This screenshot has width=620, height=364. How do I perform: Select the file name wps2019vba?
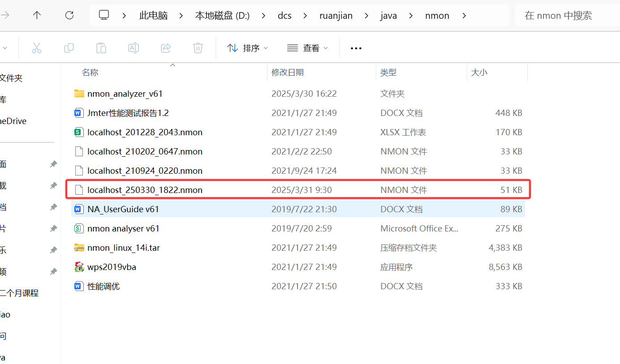point(112,267)
